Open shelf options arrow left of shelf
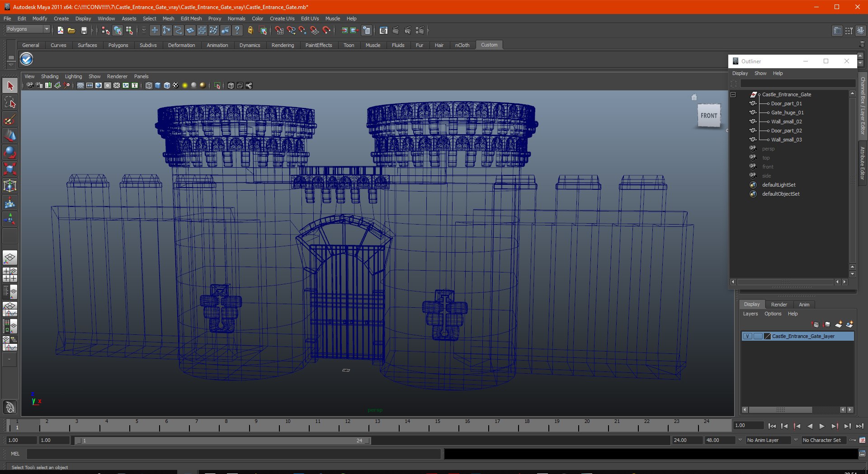Screen dimensions: 868x474 tap(11, 65)
